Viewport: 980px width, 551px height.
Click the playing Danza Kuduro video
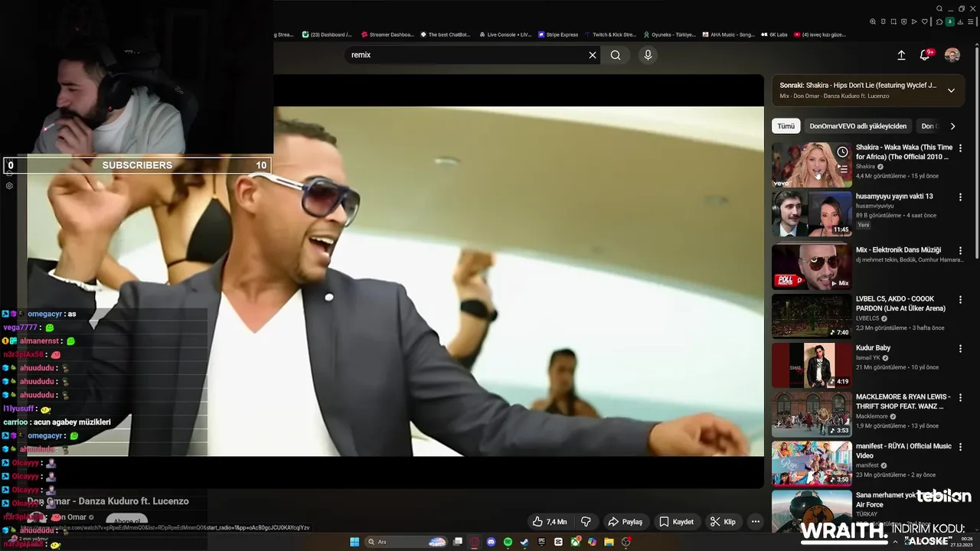click(395, 281)
